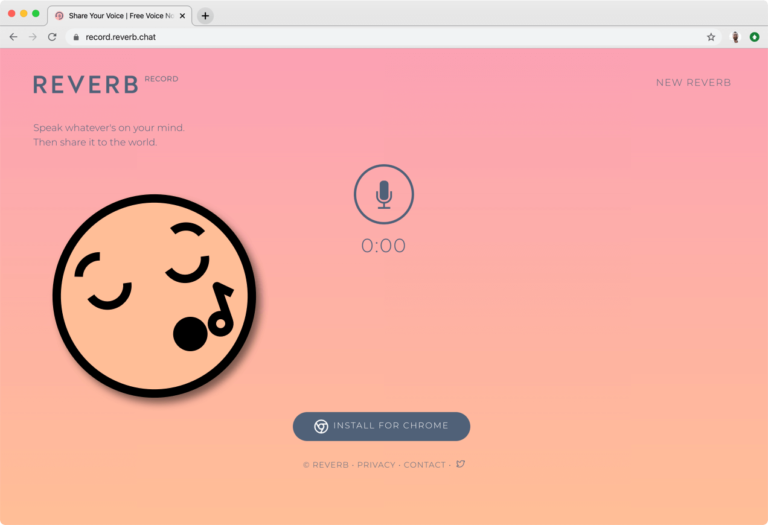Click the 'Speak whatever's on your mind.' text

pos(109,128)
